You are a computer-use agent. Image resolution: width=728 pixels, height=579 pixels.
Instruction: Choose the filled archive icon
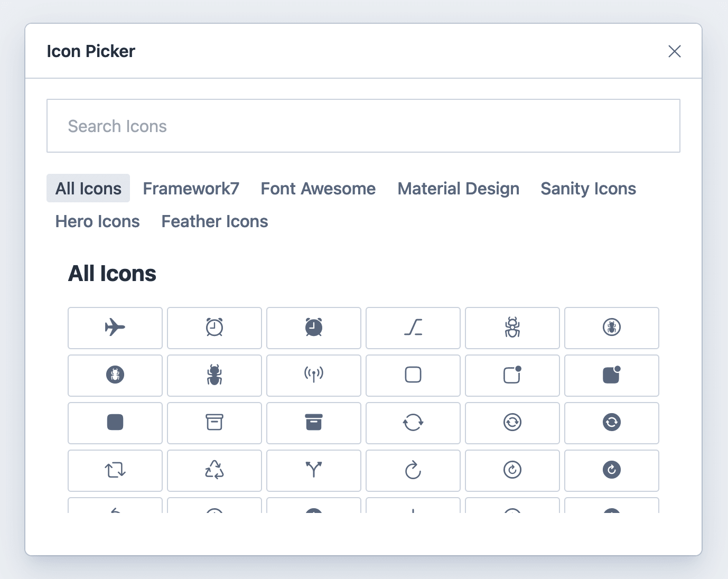coord(313,423)
